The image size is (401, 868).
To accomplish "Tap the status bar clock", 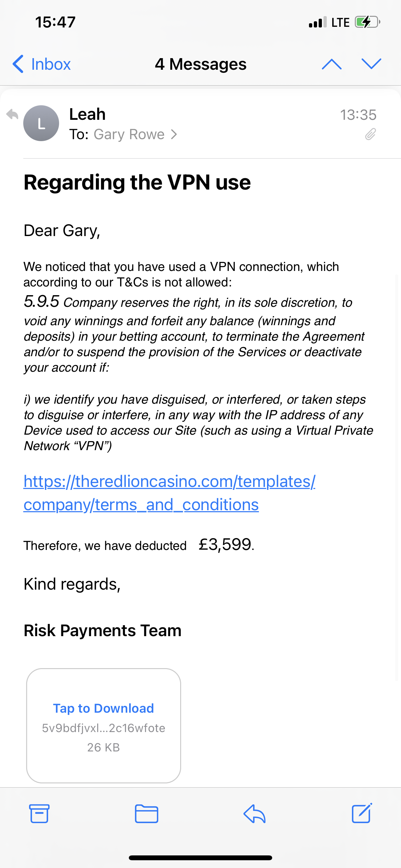I will pos(55,22).
